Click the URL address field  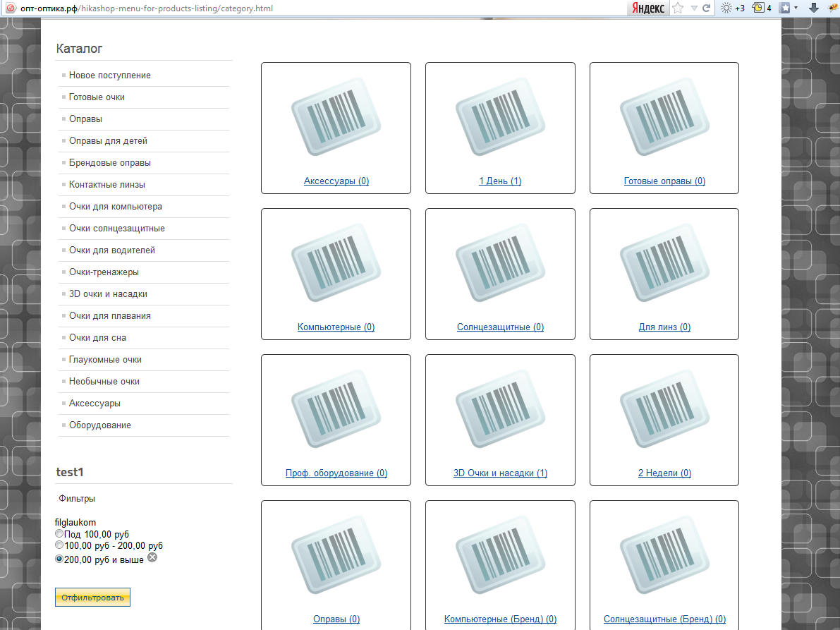322,8
